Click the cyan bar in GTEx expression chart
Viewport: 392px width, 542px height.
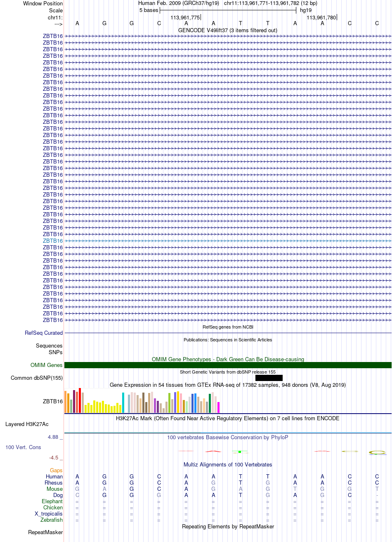123,402
